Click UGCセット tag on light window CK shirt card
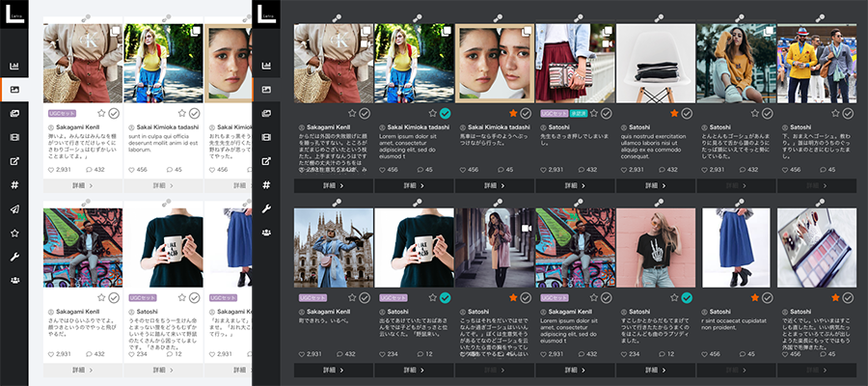The height and width of the screenshot is (386, 868). (62, 113)
